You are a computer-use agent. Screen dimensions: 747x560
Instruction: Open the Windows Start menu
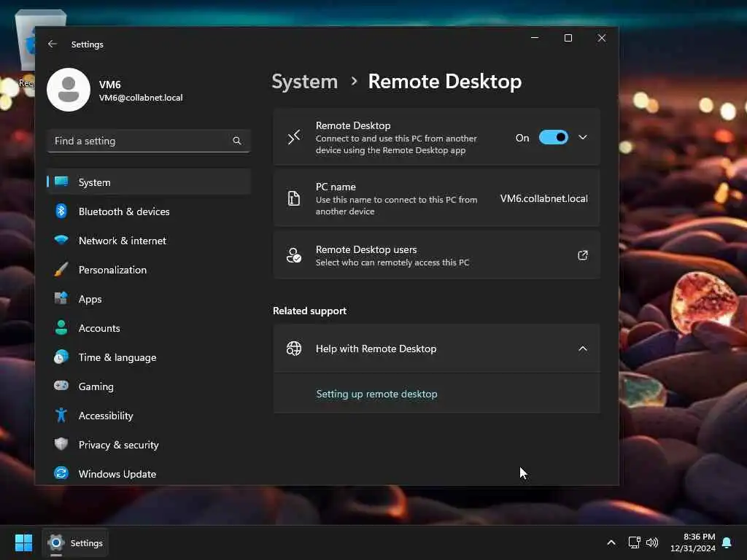tap(23, 542)
